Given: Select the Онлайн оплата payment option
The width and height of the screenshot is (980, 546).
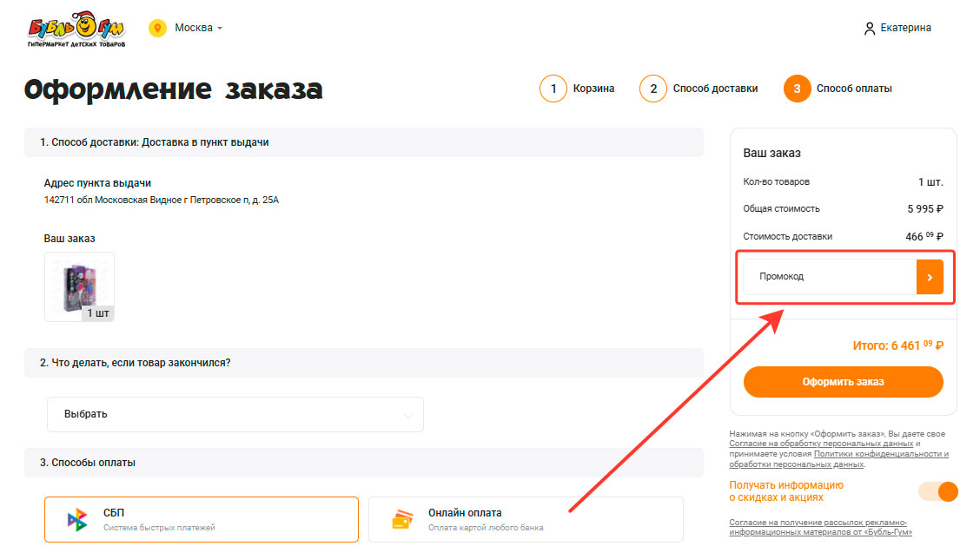Looking at the screenshot, I should (526, 519).
